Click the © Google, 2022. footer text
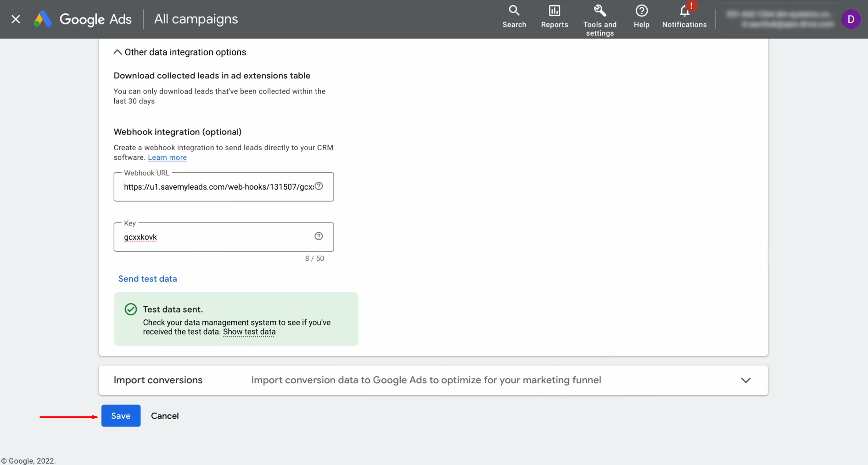The width and height of the screenshot is (868, 465). tap(28, 461)
